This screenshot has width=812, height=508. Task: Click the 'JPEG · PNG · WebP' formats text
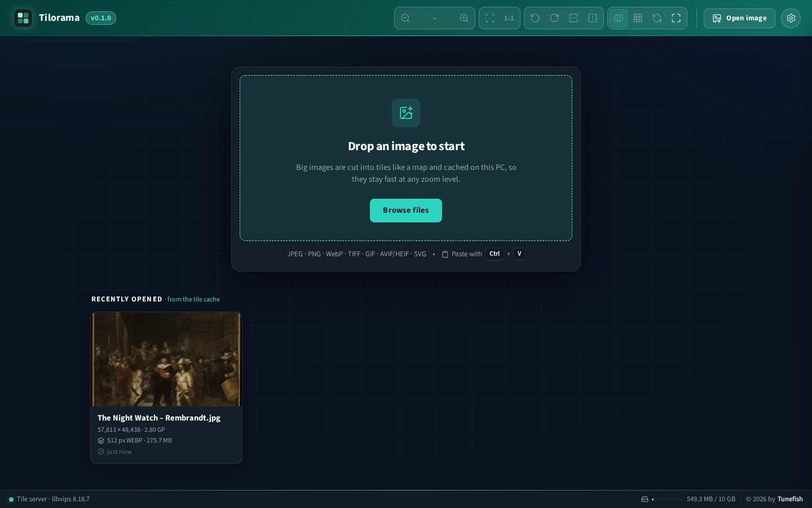pyautogui.click(x=315, y=254)
